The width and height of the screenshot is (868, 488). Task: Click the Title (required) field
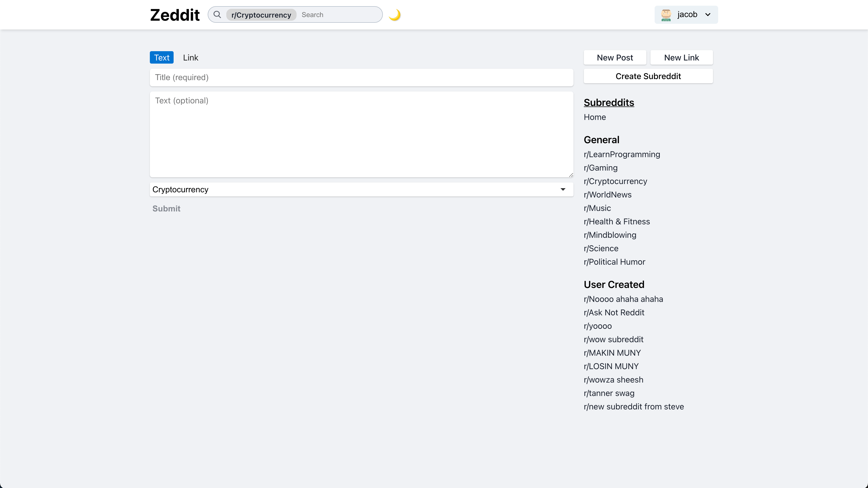pos(362,78)
